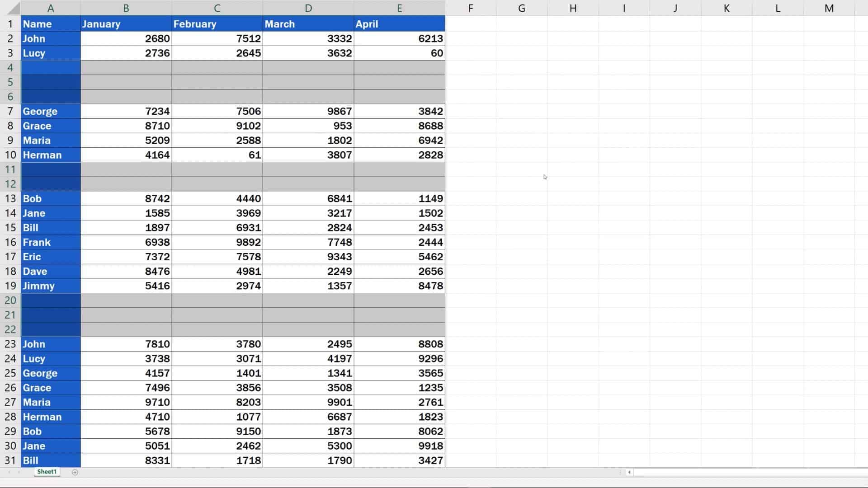Select Herman's April value 2828

click(399, 155)
